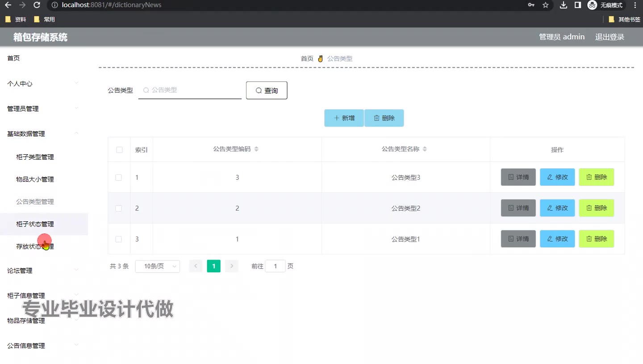Go to the next page arrow
The height and width of the screenshot is (364, 643).
(231, 266)
